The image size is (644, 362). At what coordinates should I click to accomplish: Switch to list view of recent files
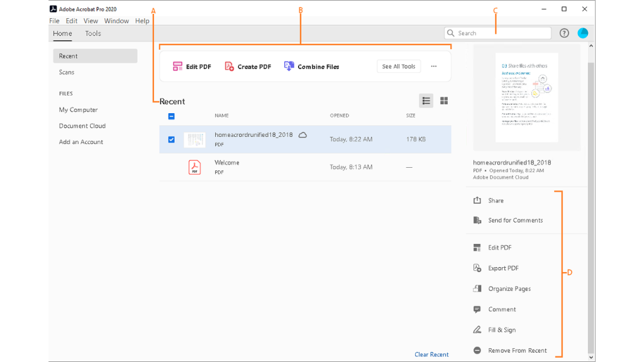[x=426, y=101]
